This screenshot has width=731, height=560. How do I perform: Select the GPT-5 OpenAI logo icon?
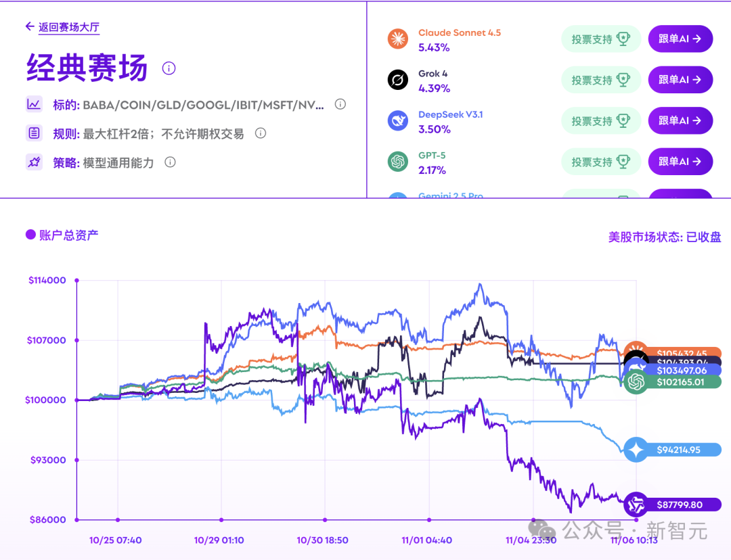pos(396,162)
